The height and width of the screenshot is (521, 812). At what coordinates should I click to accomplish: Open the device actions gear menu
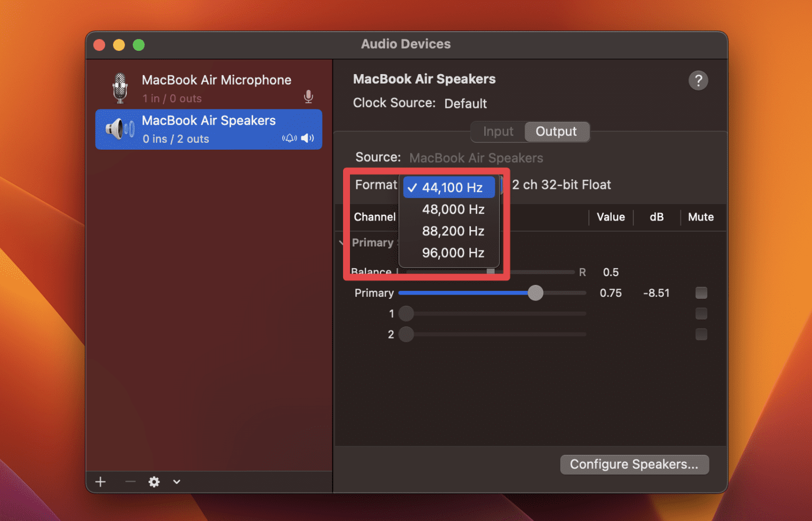pos(154,482)
